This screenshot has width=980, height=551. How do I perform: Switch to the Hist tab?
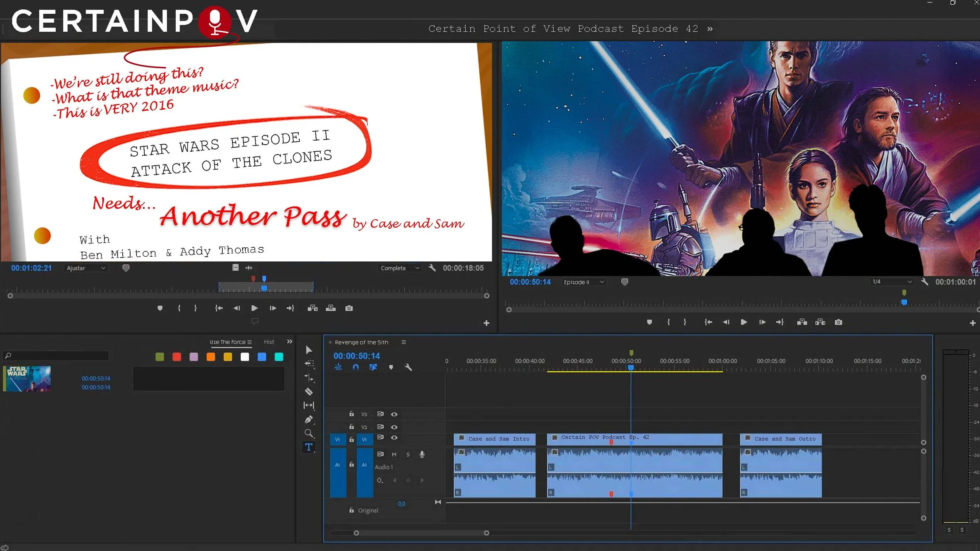tap(269, 342)
